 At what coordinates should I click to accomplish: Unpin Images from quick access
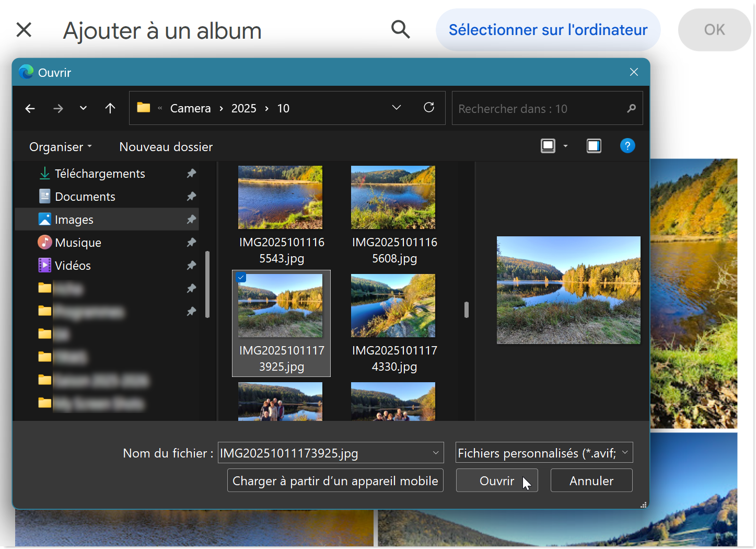point(191,220)
